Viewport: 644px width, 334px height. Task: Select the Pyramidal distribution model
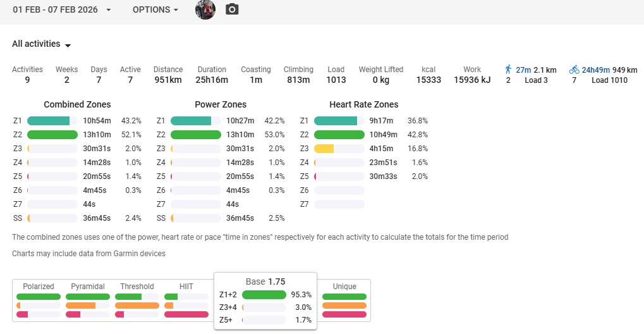[88, 287]
